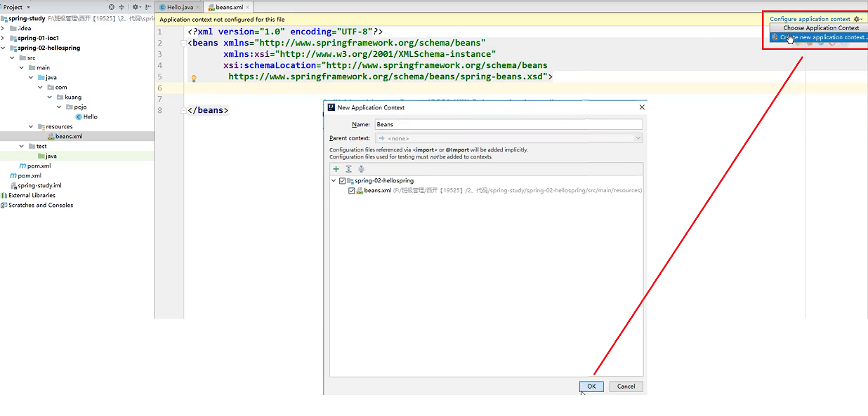Collapse the test folder

coord(22,146)
